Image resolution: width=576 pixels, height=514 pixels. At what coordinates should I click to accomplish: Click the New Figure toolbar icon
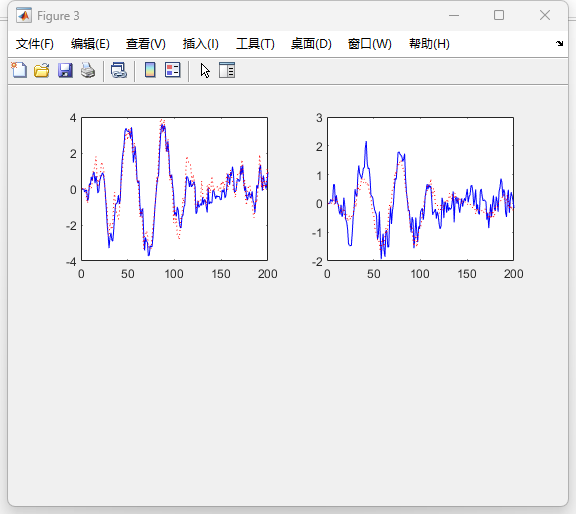click(x=19, y=70)
